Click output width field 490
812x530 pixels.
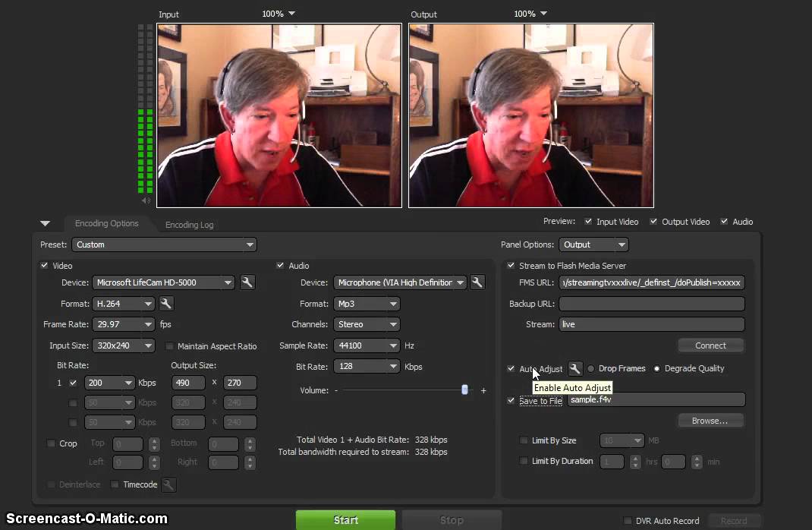pyautogui.click(x=188, y=383)
